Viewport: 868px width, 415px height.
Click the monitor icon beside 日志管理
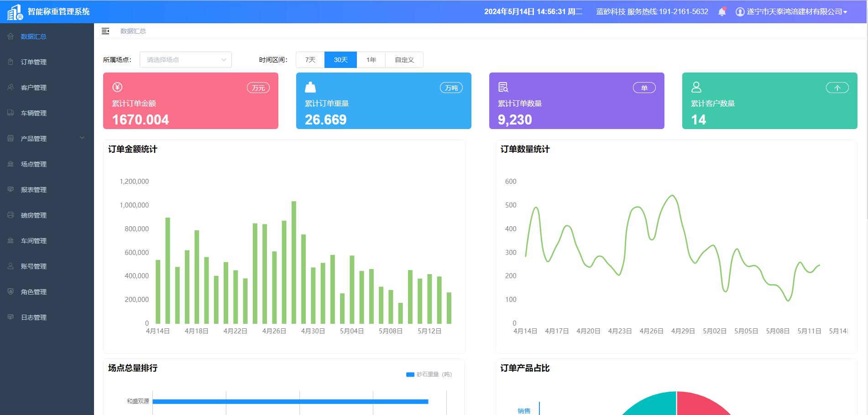point(10,317)
